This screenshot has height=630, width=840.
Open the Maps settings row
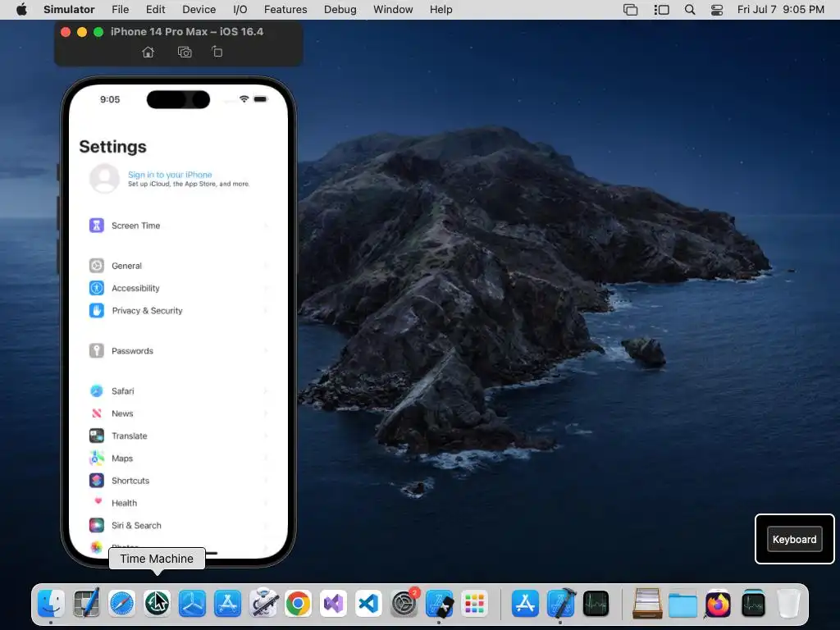[178, 458]
